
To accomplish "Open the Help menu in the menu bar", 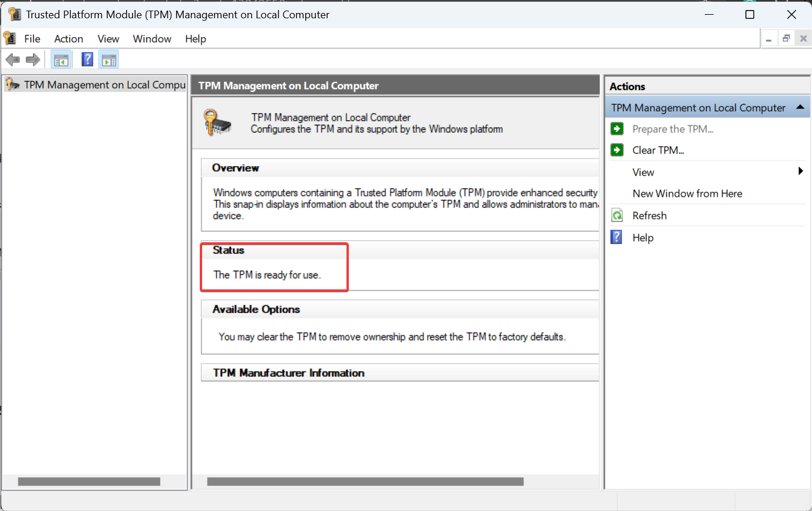I will [196, 39].
